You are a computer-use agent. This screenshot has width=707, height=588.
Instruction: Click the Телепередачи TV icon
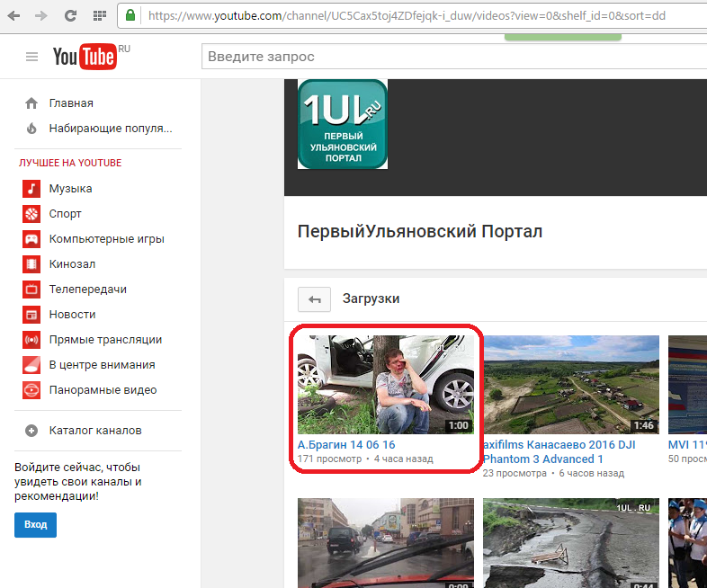[x=31, y=290]
